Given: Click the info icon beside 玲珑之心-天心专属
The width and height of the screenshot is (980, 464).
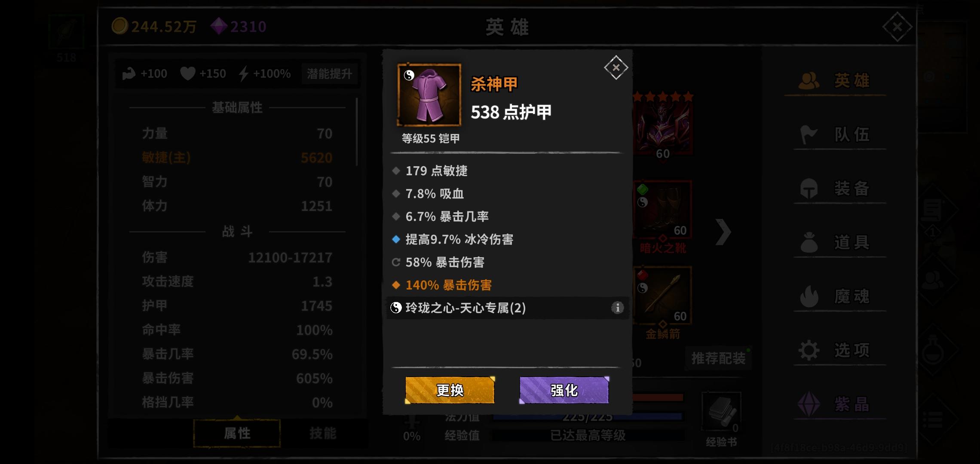Looking at the screenshot, I should click(617, 308).
